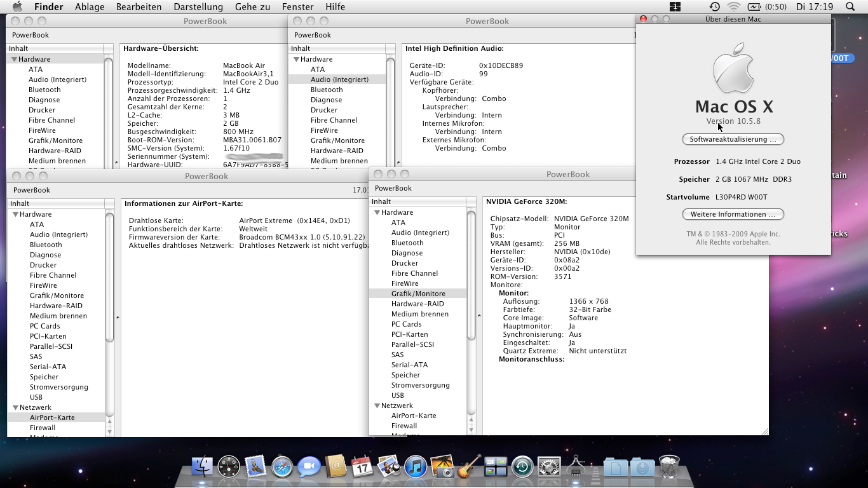
Task: Select Bluetooth in Hardware-Übersicht window
Action: coord(44,90)
